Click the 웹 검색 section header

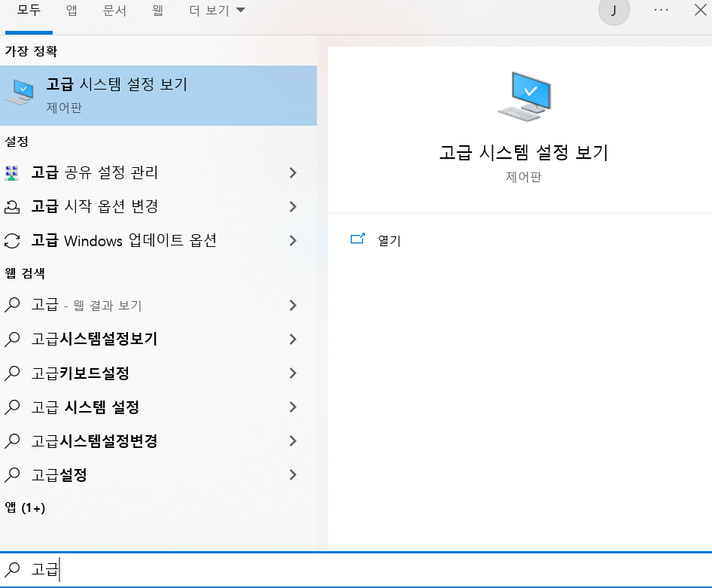pyautogui.click(x=25, y=273)
